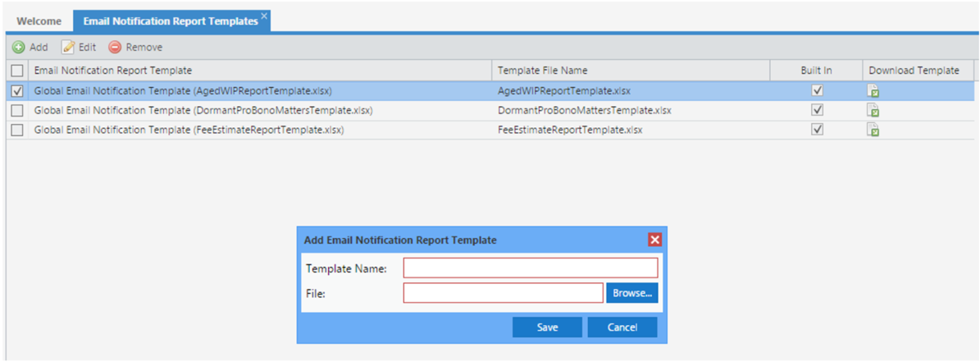Viewport: 980px width, 362px height.
Task: Toggle Built In checkbox for AgedWIPReportTemplate row
Action: (817, 90)
